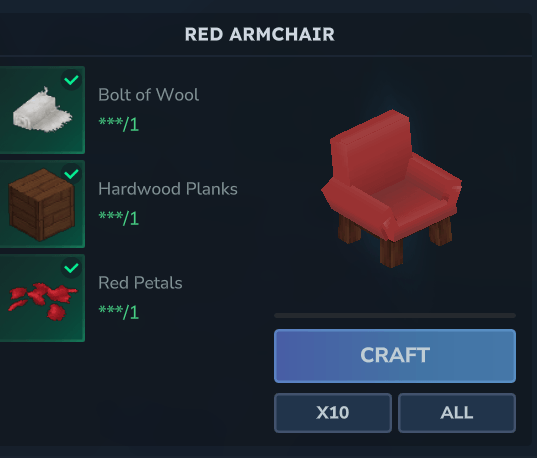Craft ten with the X10 button
The image size is (537, 458).
click(333, 413)
